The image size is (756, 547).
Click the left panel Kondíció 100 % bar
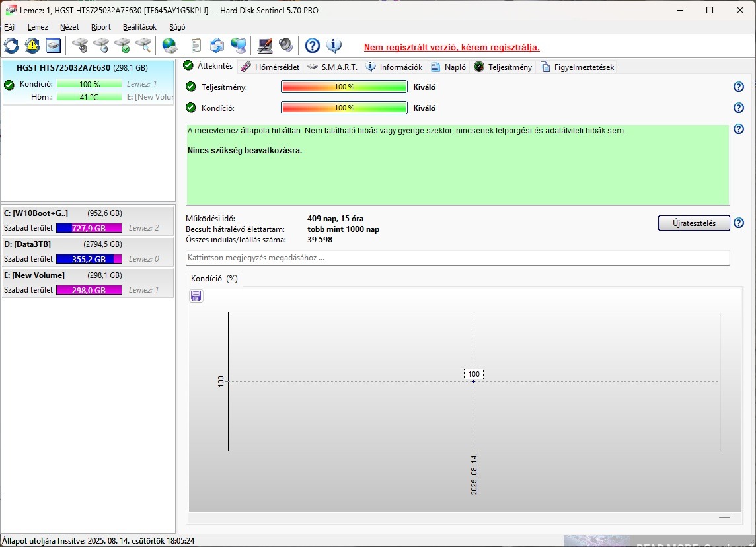click(89, 84)
